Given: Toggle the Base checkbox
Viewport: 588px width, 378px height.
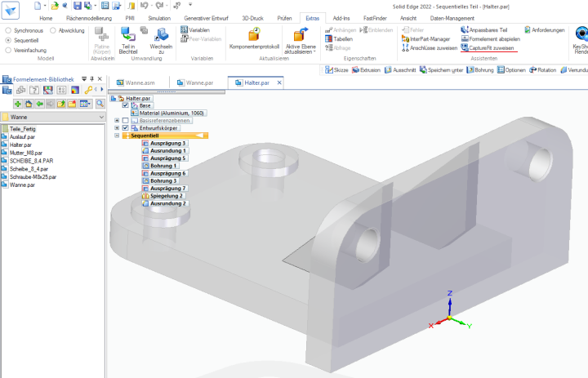Looking at the screenshot, I should pyautogui.click(x=126, y=105).
